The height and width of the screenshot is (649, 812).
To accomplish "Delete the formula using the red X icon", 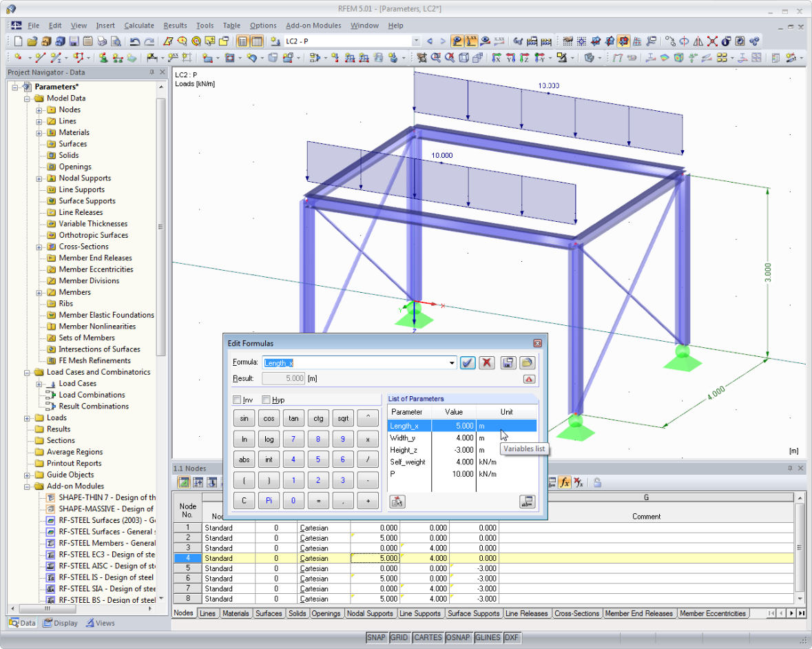I will click(487, 362).
